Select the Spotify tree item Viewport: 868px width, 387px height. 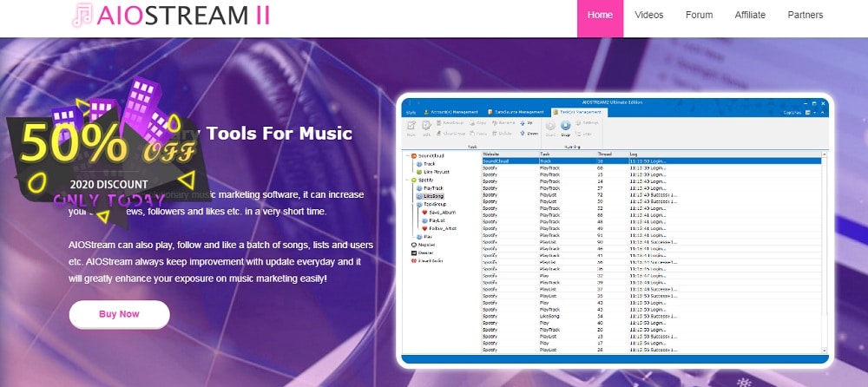click(423, 180)
